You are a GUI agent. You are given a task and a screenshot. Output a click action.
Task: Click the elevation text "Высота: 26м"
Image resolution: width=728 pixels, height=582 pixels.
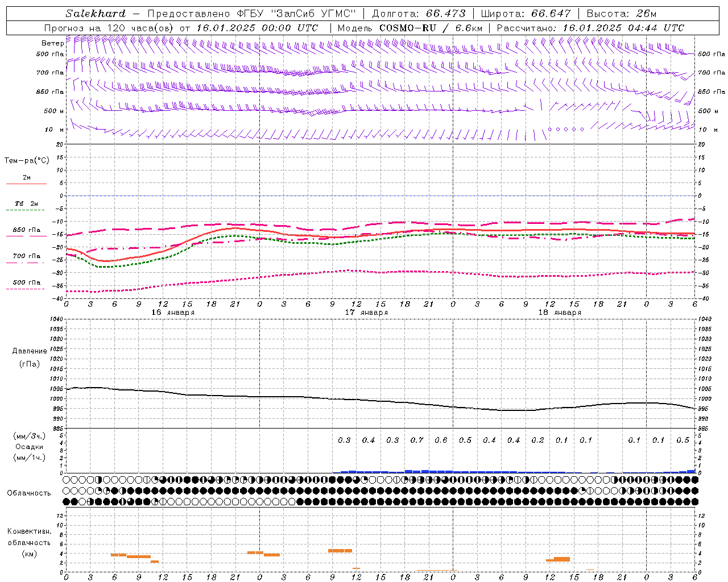tap(621, 14)
